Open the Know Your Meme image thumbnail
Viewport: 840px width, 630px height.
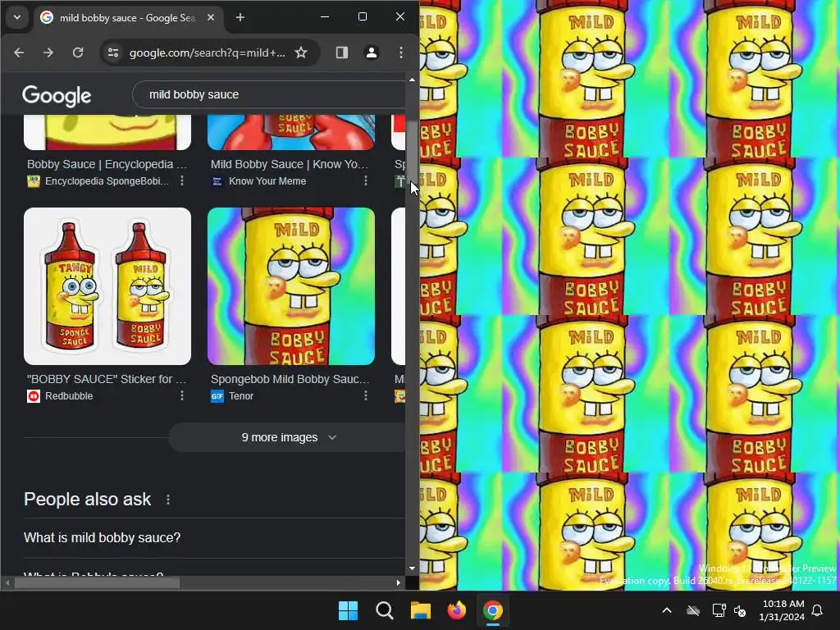[x=291, y=132]
